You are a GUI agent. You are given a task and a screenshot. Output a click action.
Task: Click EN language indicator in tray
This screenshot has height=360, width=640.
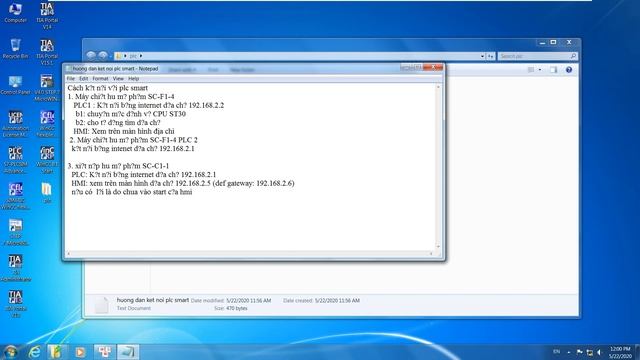pyautogui.click(x=556, y=351)
